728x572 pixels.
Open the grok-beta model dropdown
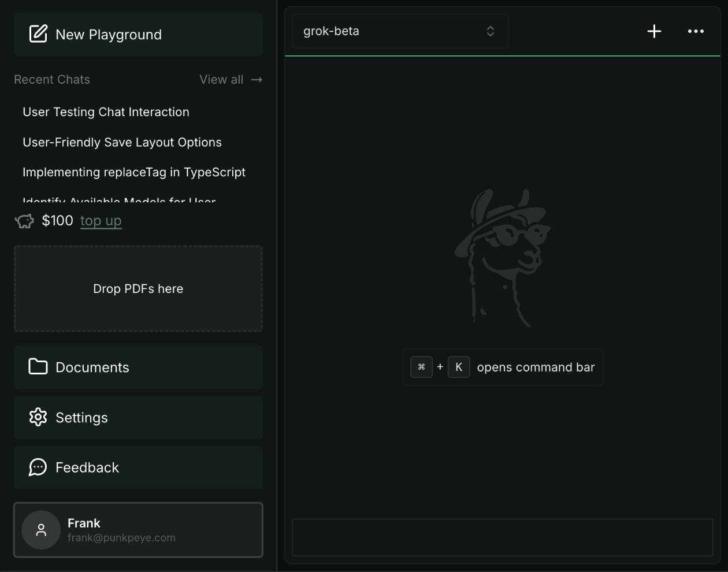(400, 31)
